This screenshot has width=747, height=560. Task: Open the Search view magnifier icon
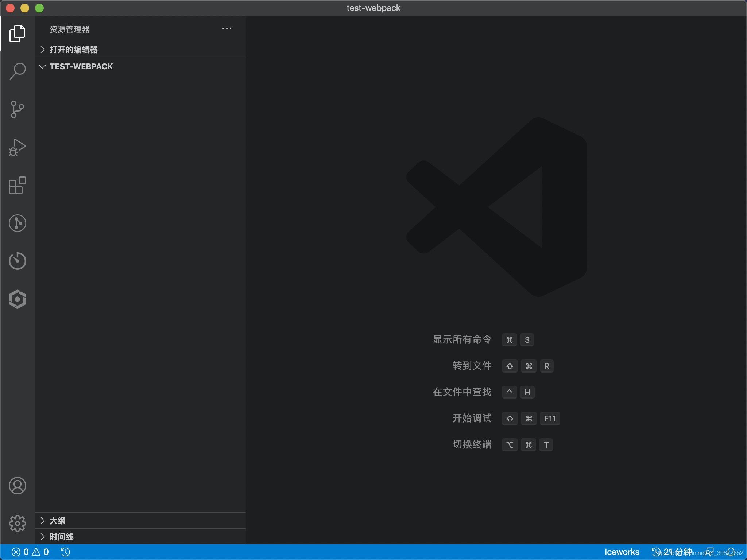click(x=17, y=71)
